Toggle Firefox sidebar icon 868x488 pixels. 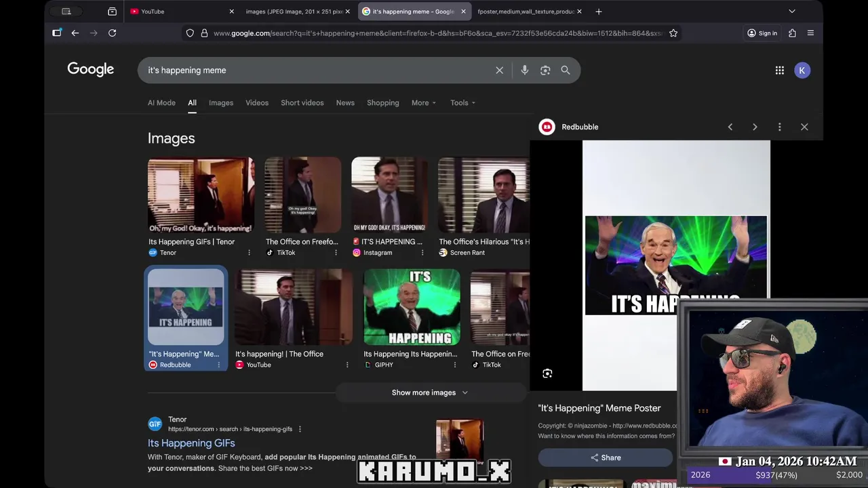[x=57, y=33]
